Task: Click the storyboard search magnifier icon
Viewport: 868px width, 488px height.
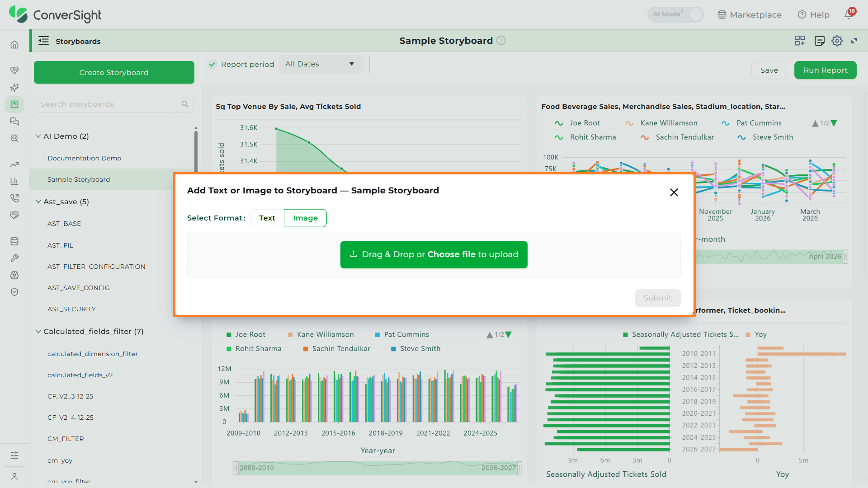Action: (185, 104)
